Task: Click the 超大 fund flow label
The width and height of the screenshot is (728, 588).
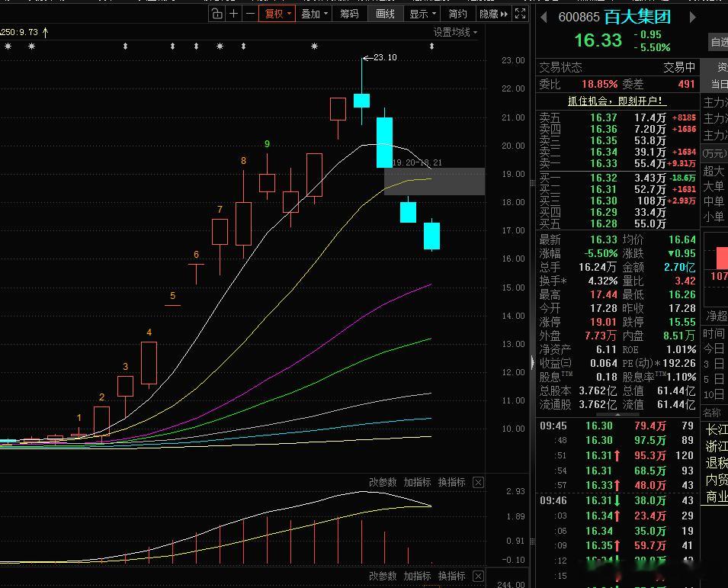Action: (714, 172)
